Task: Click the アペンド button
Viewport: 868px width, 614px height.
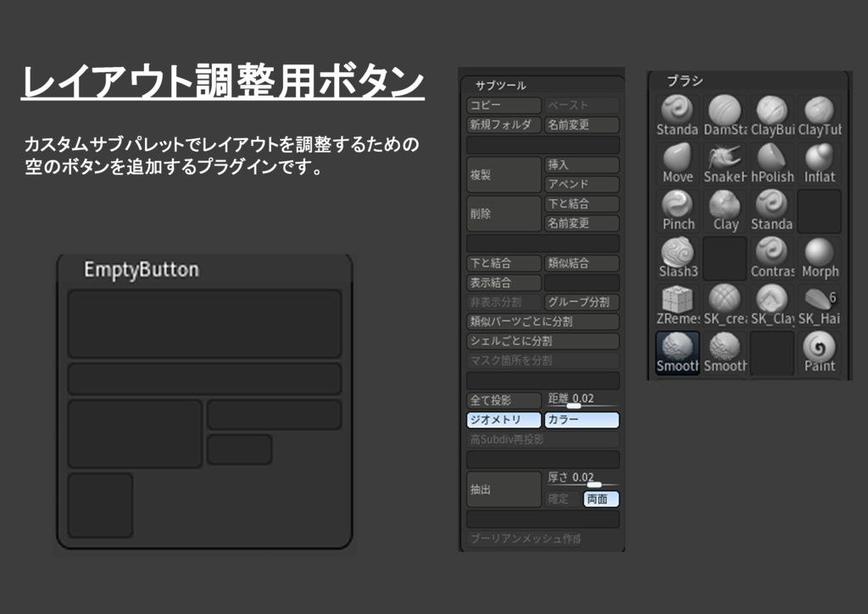Action: click(581, 184)
